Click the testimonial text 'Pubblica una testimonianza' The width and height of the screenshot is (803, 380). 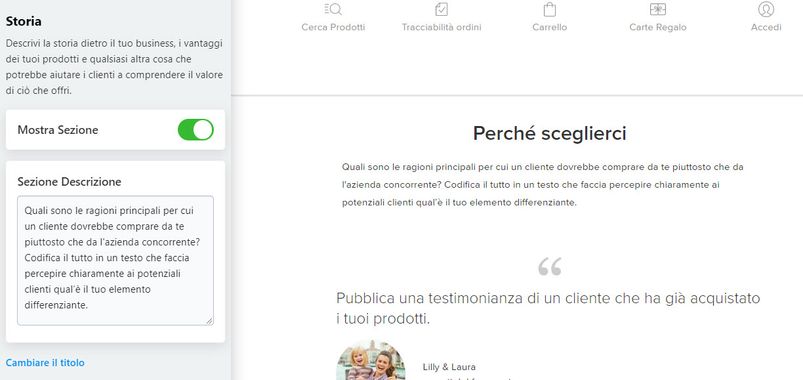(548, 308)
